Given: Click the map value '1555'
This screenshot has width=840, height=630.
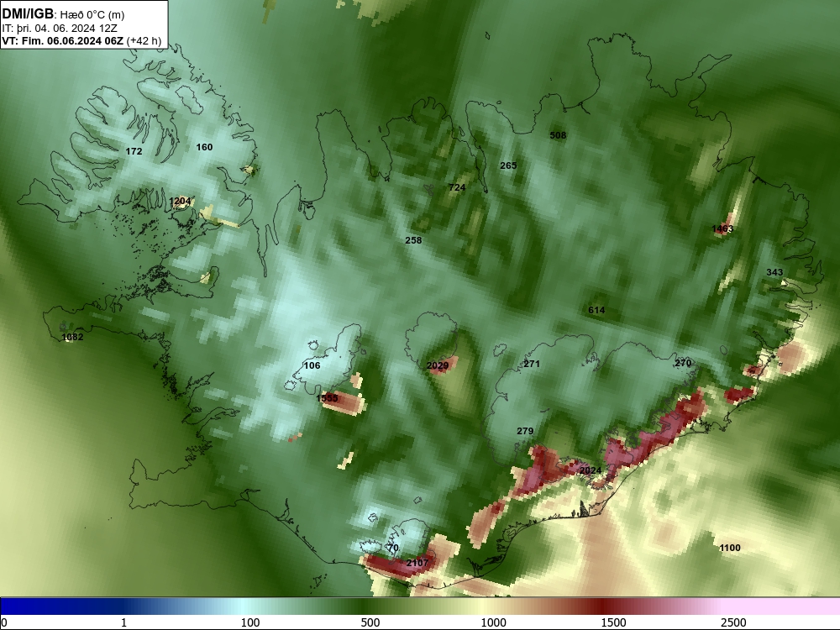Looking at the screenshot, I should tap(327, 398).
